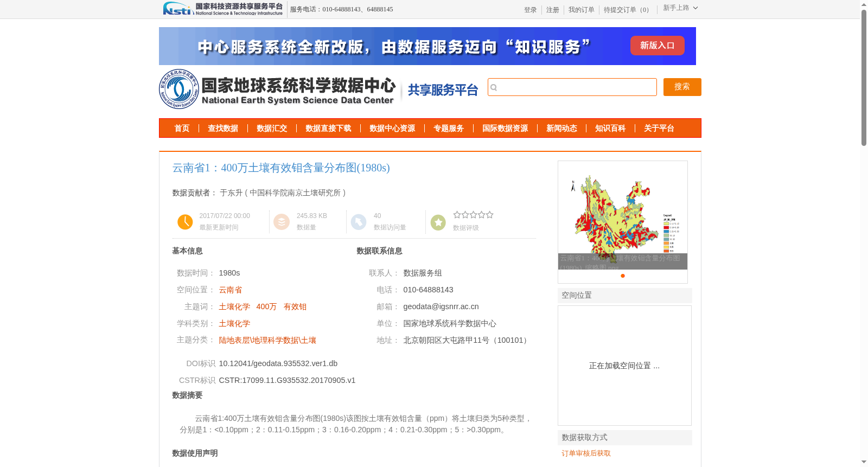
Task: Focus the search input field
Action: [572, 87]
